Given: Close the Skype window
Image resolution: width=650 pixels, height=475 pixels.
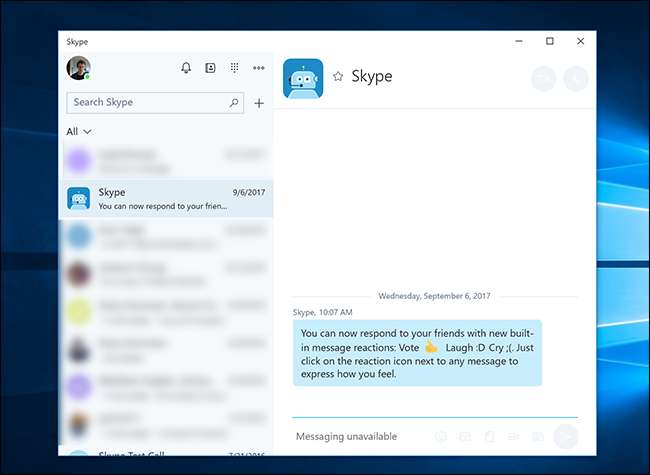Looking at the screenshot, I should (x=580, y=41).
